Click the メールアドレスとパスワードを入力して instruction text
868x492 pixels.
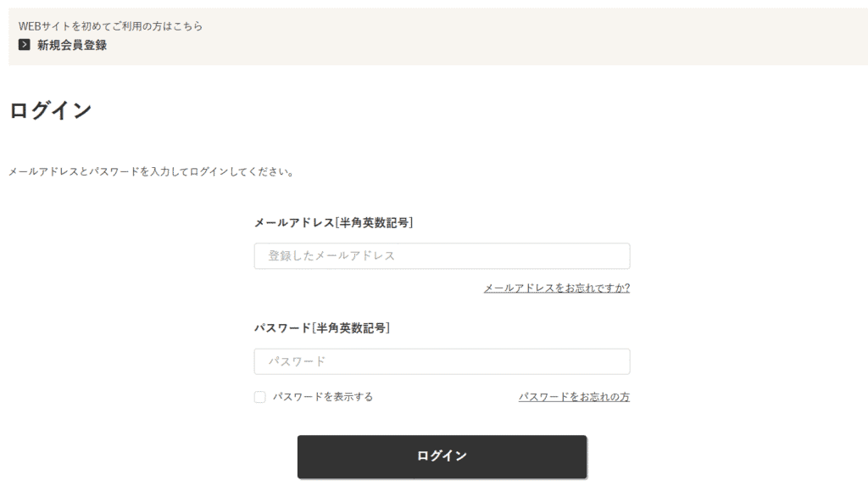tap(151, 171)
